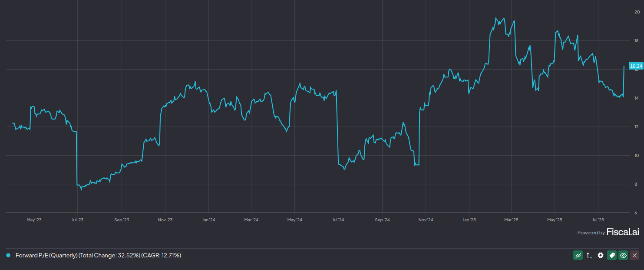Remove the Forward P/E series

point(634,256)
